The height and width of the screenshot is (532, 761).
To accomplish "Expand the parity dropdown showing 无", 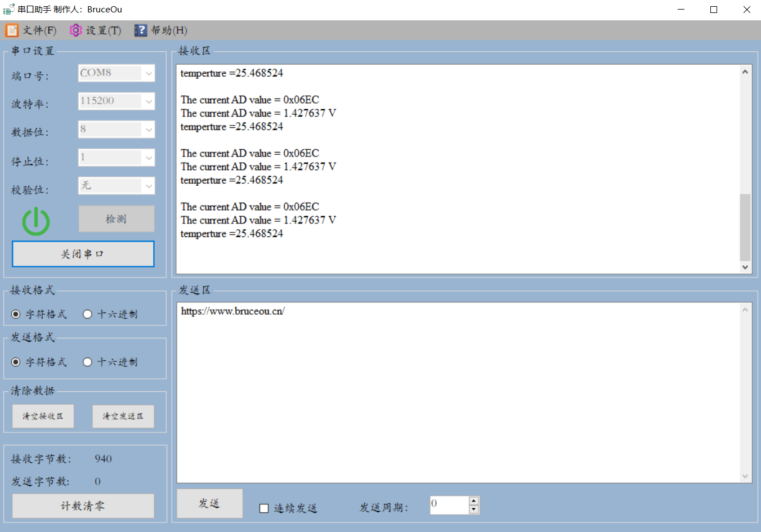I will click(x=149, y=186).
